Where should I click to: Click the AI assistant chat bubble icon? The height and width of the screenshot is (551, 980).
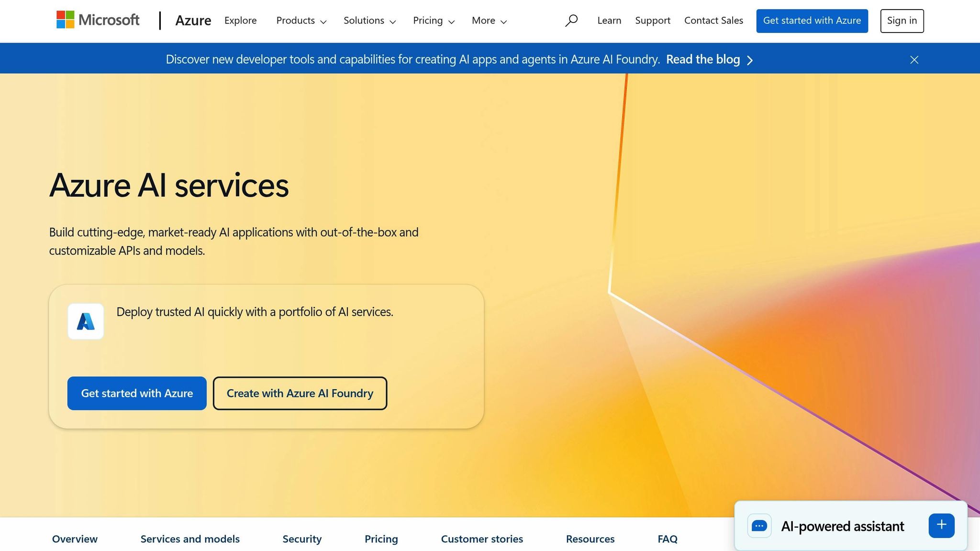(759, 526)
